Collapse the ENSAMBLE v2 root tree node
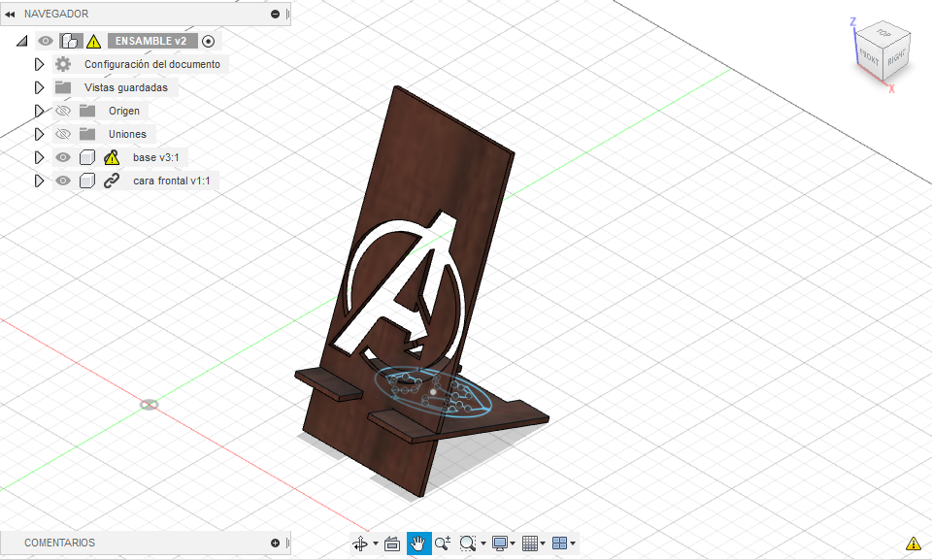 pos(22,41)
